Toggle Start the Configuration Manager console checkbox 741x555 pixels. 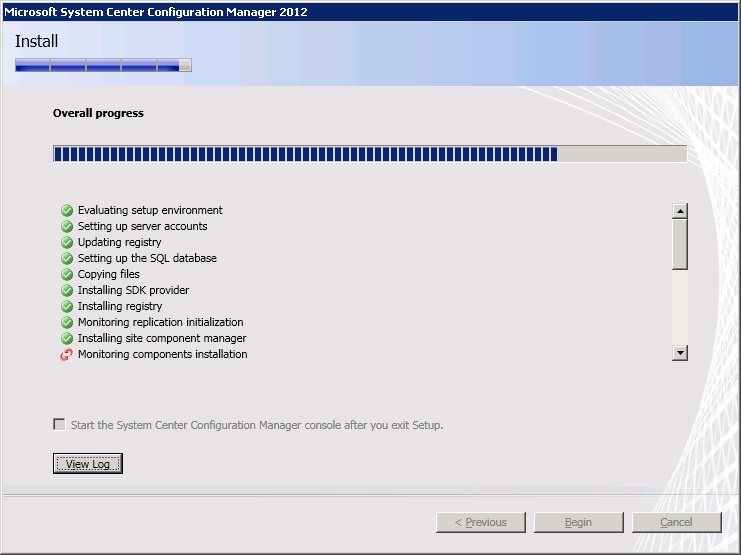(x=59, y=424)
